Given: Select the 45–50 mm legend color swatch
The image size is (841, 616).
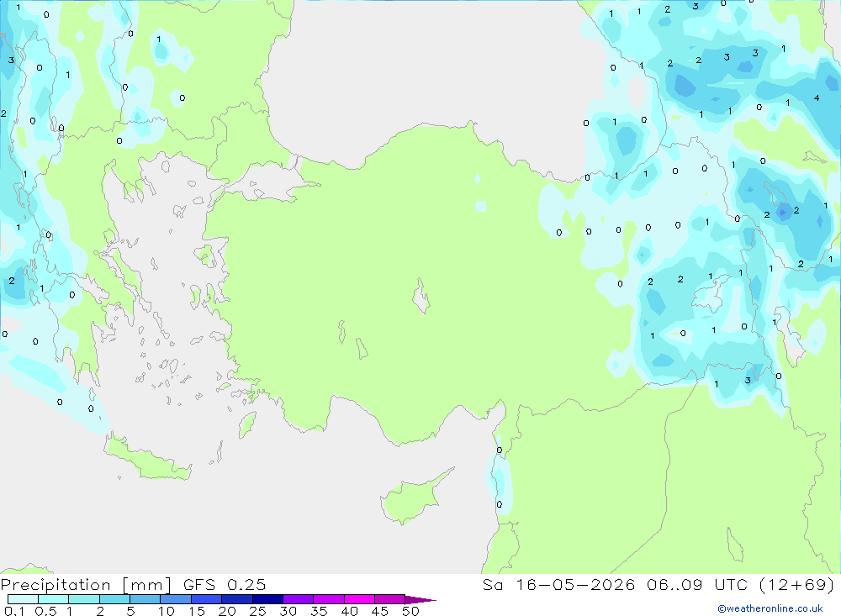Looking at the screenshot, I should (390, 599).
